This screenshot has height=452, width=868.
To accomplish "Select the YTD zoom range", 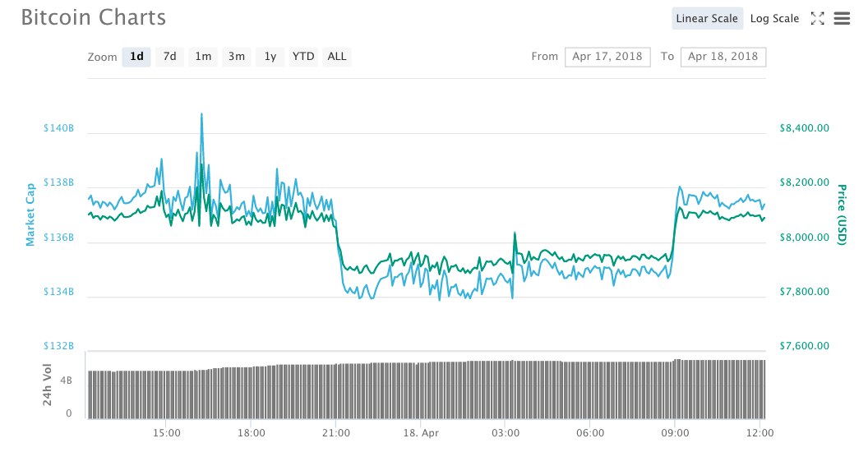I will click(x=303, y=57).
